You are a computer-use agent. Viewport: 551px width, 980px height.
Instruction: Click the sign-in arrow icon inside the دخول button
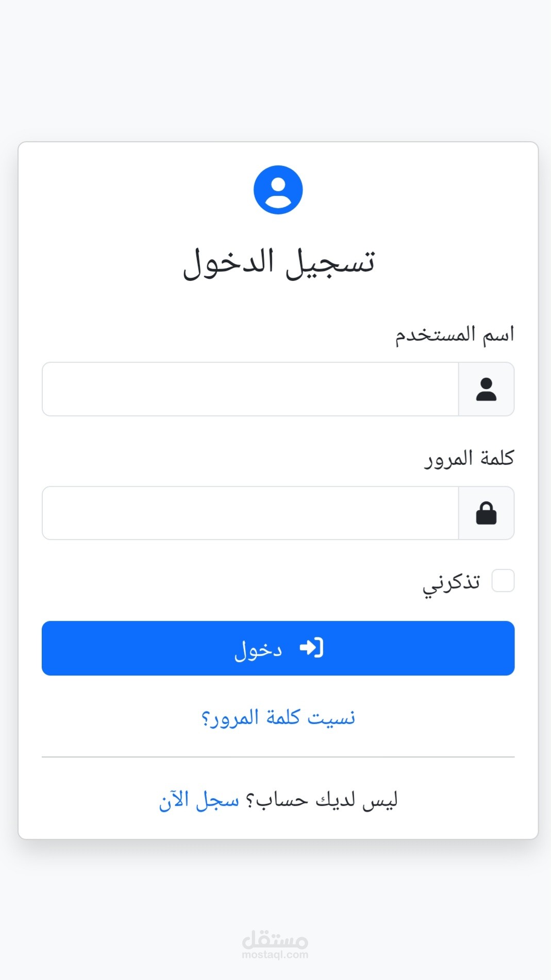[x=311, y=648]
